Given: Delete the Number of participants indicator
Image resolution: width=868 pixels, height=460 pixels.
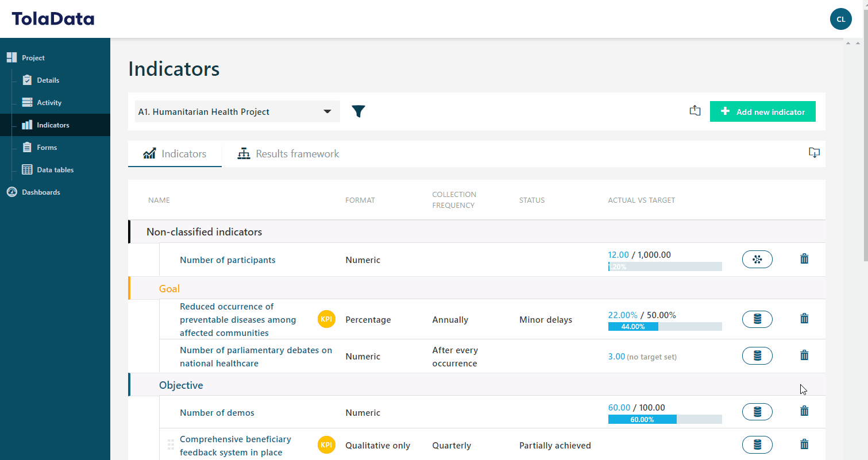Looking at the screenshot, I should [804, 259].
